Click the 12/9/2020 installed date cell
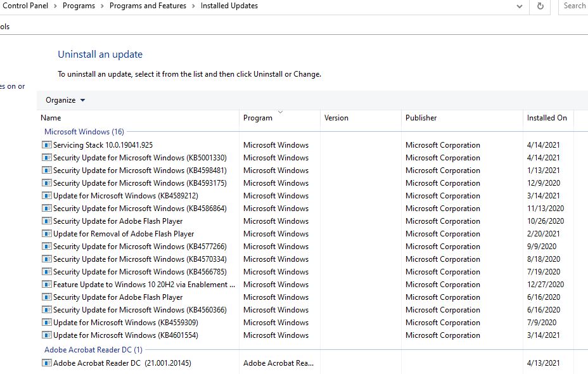This screenshot has width=588, height=374. tap(544, 183)
